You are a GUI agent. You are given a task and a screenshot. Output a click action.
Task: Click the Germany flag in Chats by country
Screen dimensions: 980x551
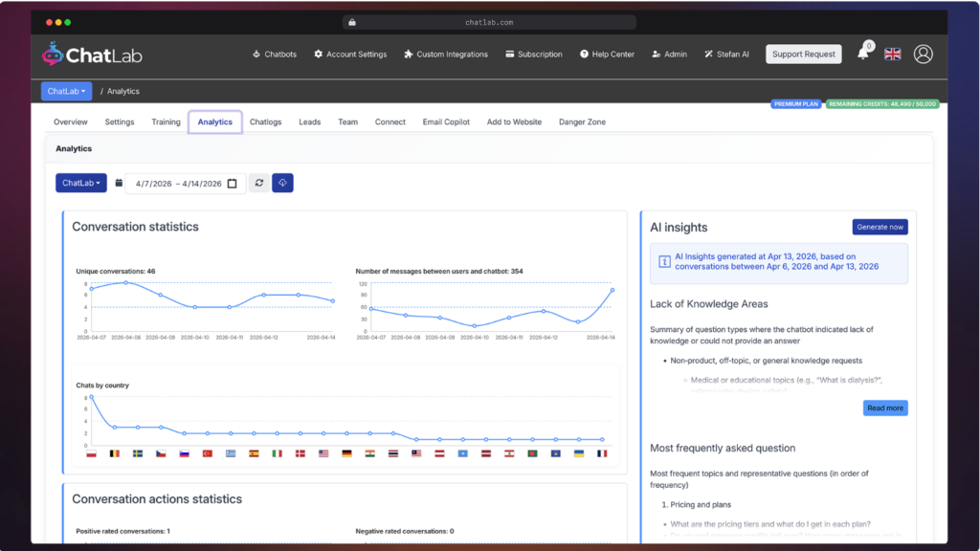click(x=346, y=453)
